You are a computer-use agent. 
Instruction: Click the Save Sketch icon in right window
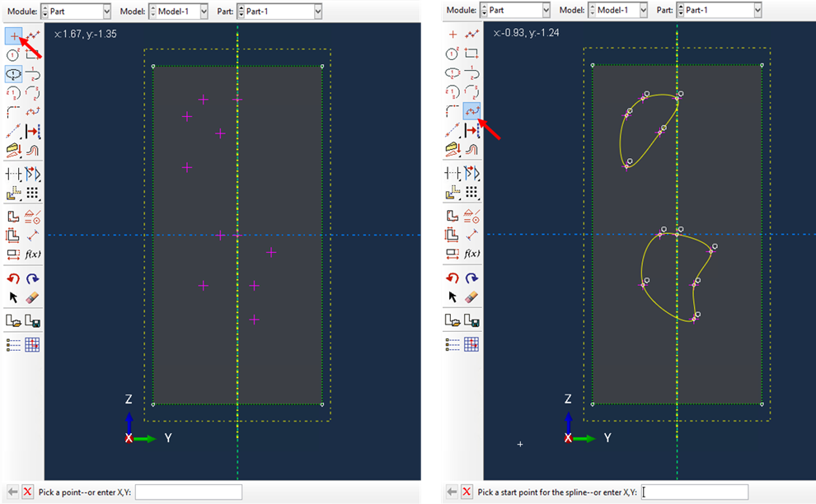[472, 320]
